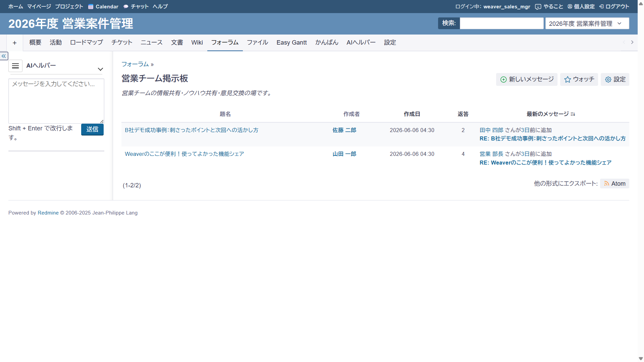Open 営業 部長 profile link
This screenshot has height=362, width=644.
[491, 154]
